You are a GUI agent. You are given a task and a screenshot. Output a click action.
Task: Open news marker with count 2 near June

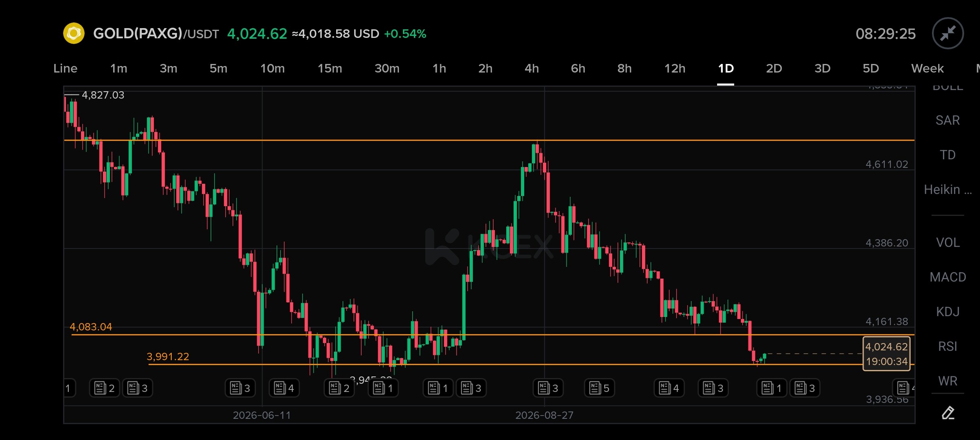click(x=339, y=388)
